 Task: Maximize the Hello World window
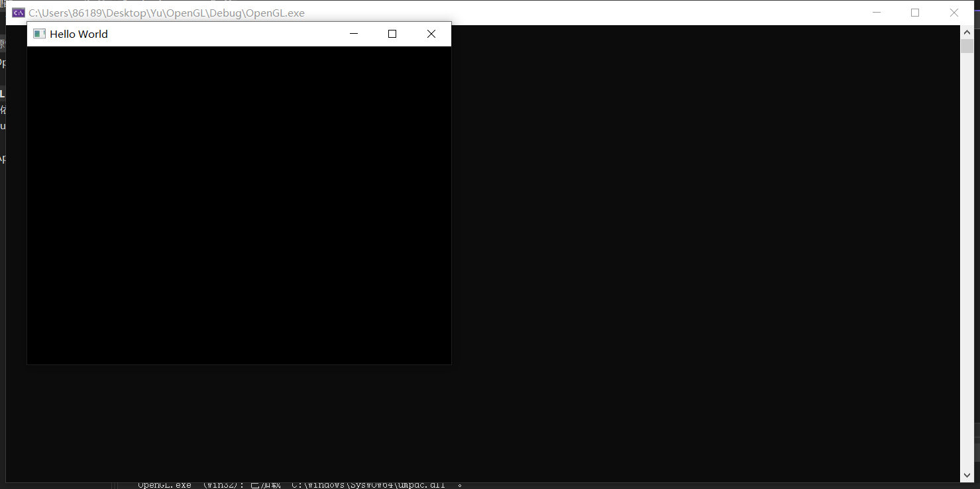click(x=392, y=34)
